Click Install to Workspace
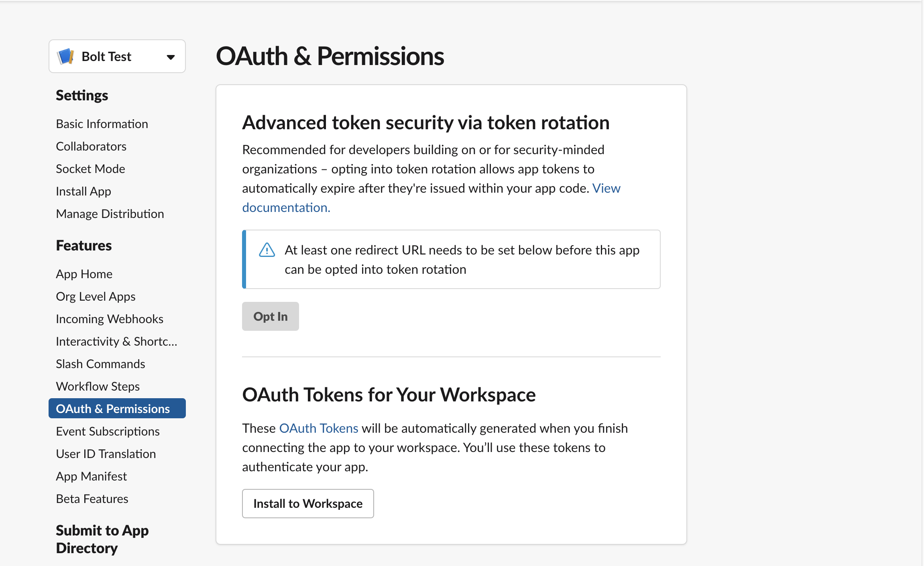Screen dimensions: 924x566 coord(308,503)
